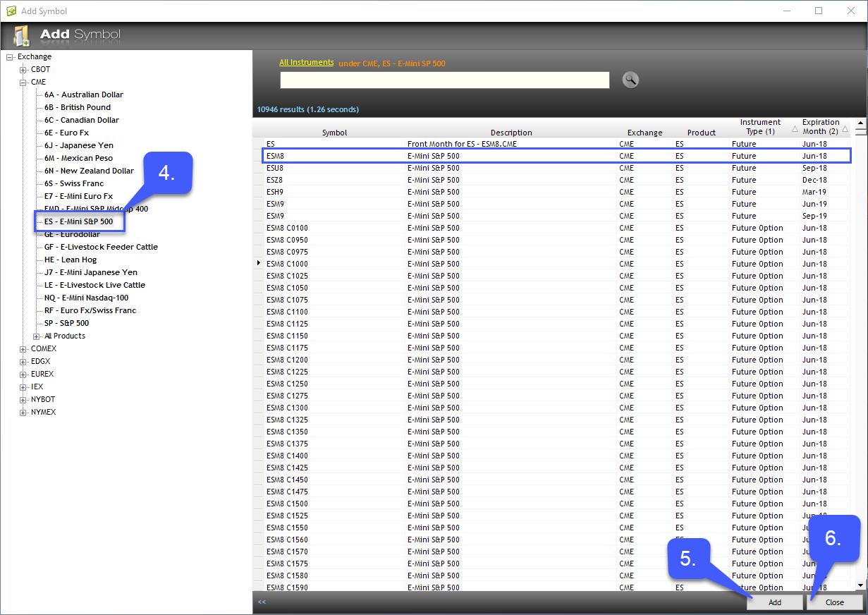Screen dimensions: 868x615
Task: Select the ESM8 future row
Action: pyautogui.click(x=556, y=156)
